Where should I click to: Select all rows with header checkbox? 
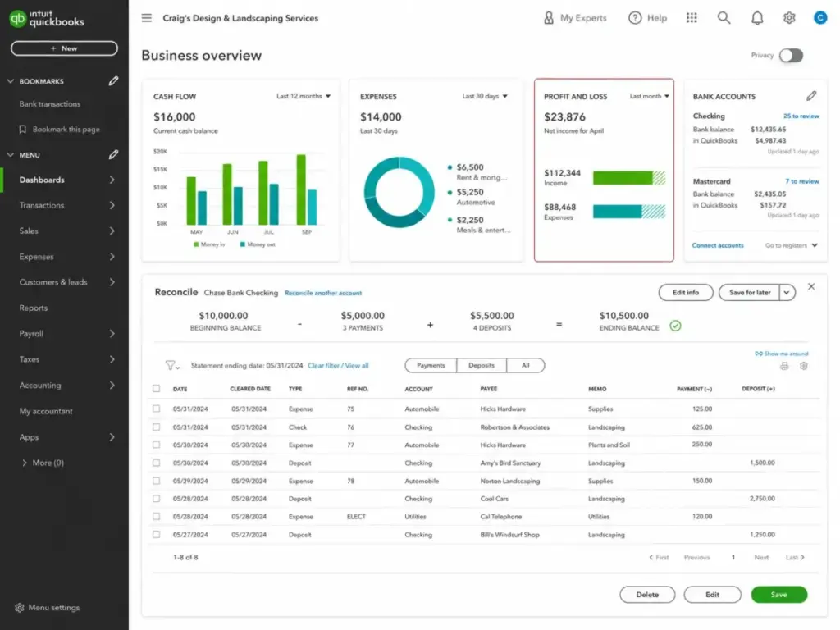coord(157,388)
